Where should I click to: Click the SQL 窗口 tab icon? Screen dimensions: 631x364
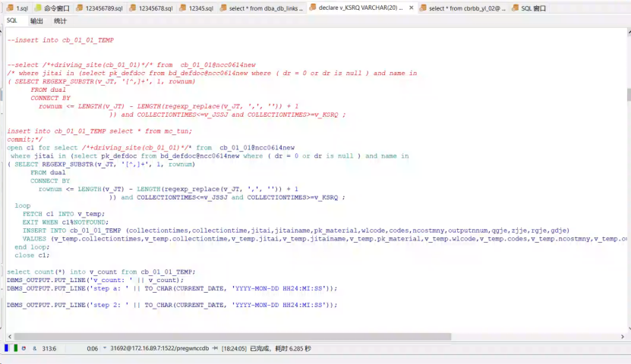pyautogui.click(x=515, y=8)
